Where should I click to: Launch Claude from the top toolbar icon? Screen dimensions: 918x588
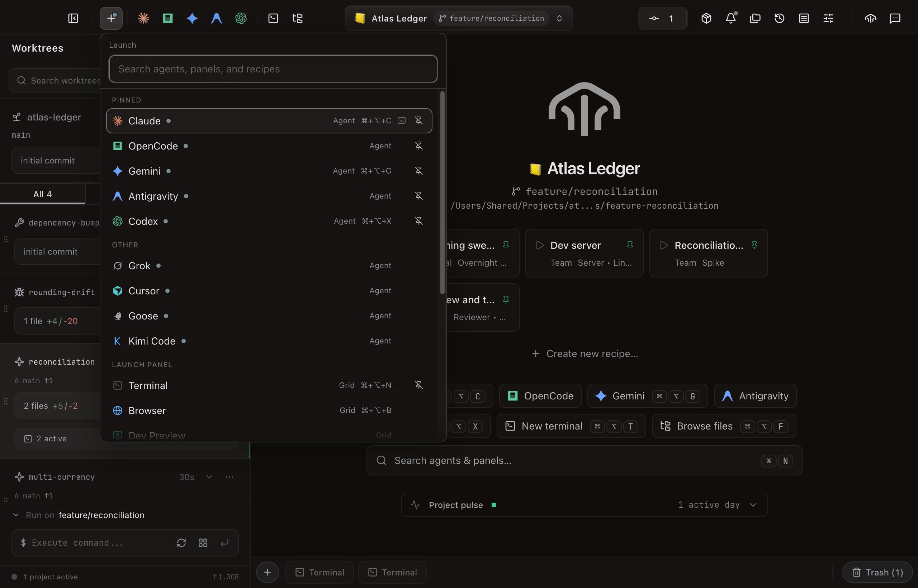coord(143,18)
